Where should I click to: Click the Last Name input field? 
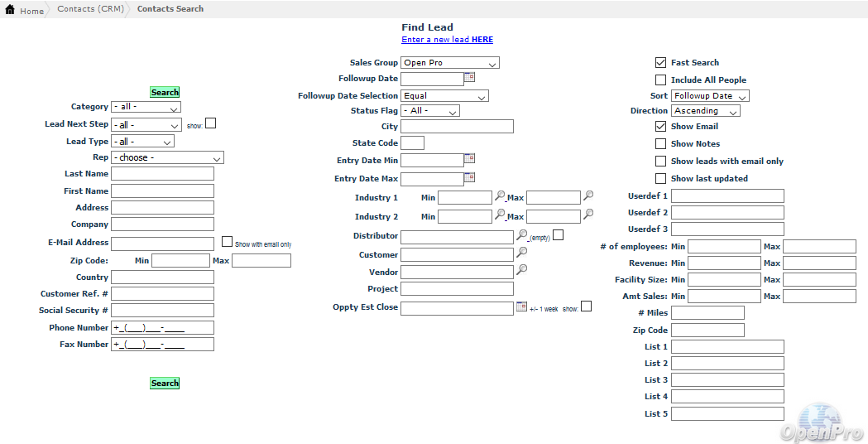coord(162,174)
